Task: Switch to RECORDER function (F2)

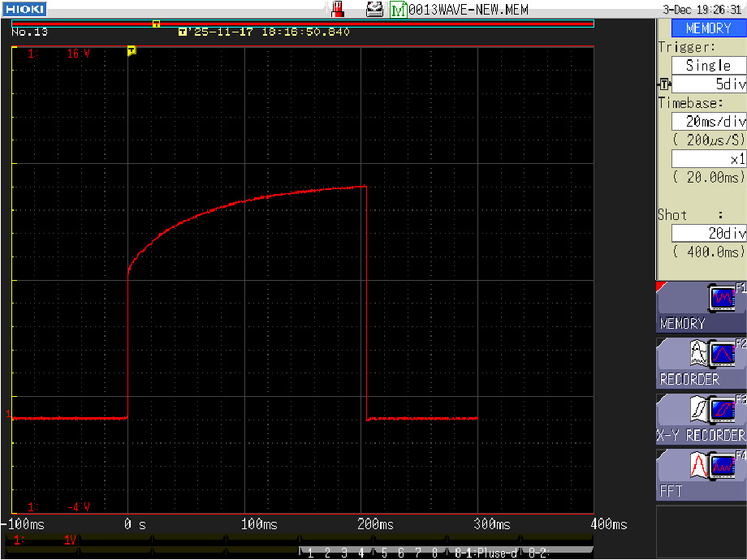Action: 701,363
